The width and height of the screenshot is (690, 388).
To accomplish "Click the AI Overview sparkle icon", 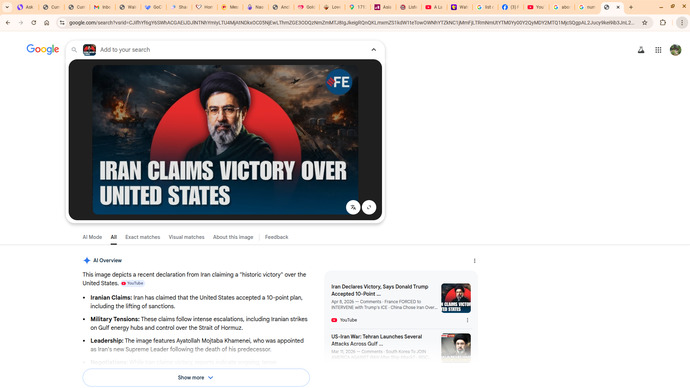I will point(87,260).
